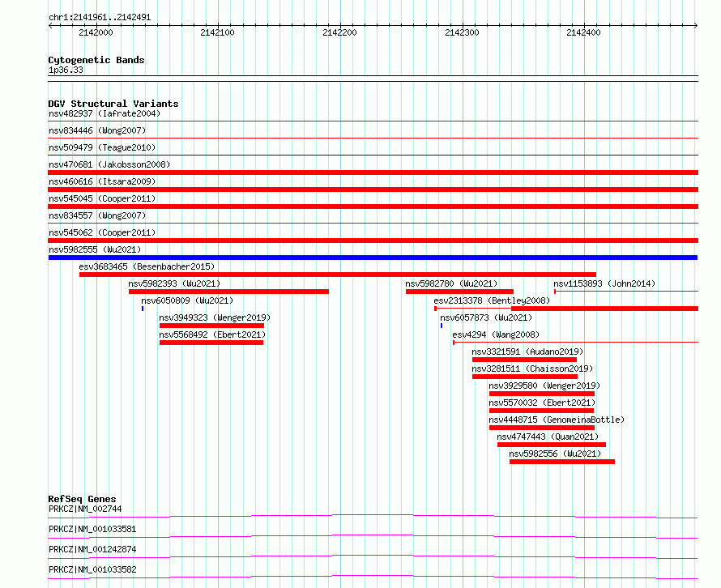Open nsv545045 (Cooper2011) variant details

point(102,198)
